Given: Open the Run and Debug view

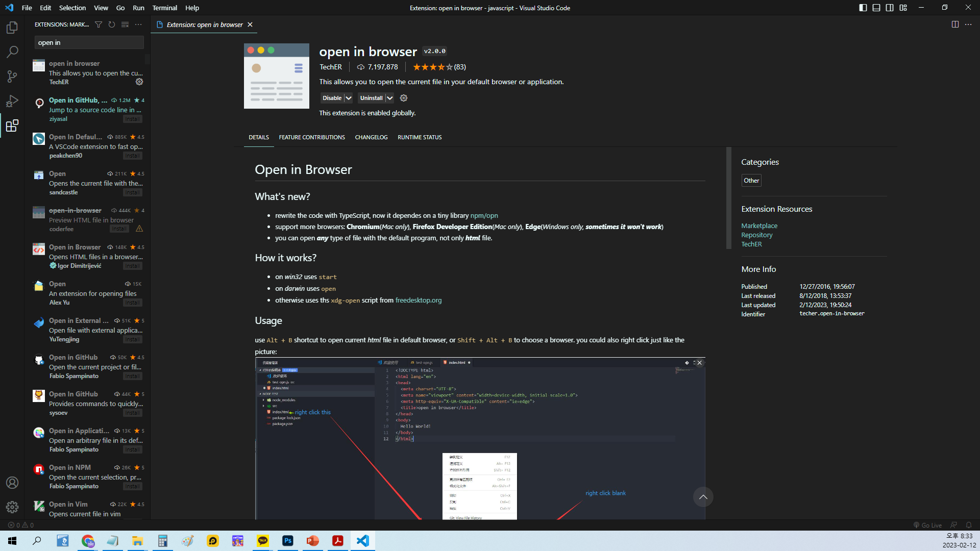Looking at the screenshot, I should point(12,101).
